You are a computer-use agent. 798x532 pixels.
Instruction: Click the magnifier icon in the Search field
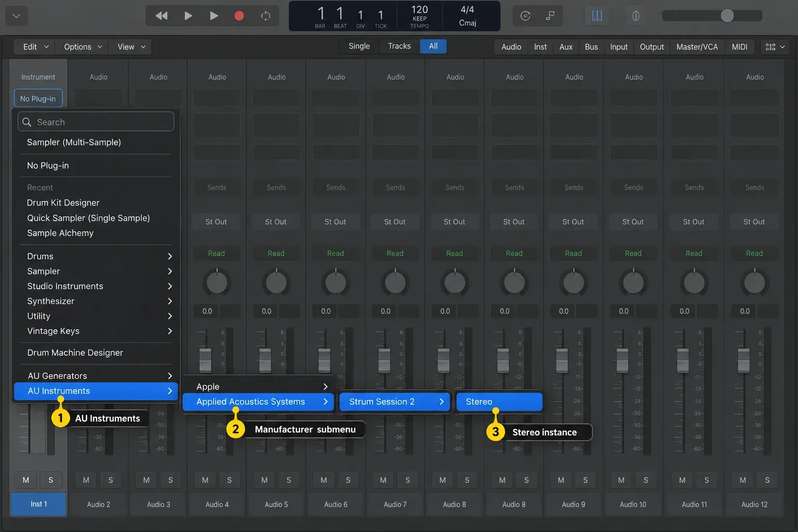click(x=27, y=122)
